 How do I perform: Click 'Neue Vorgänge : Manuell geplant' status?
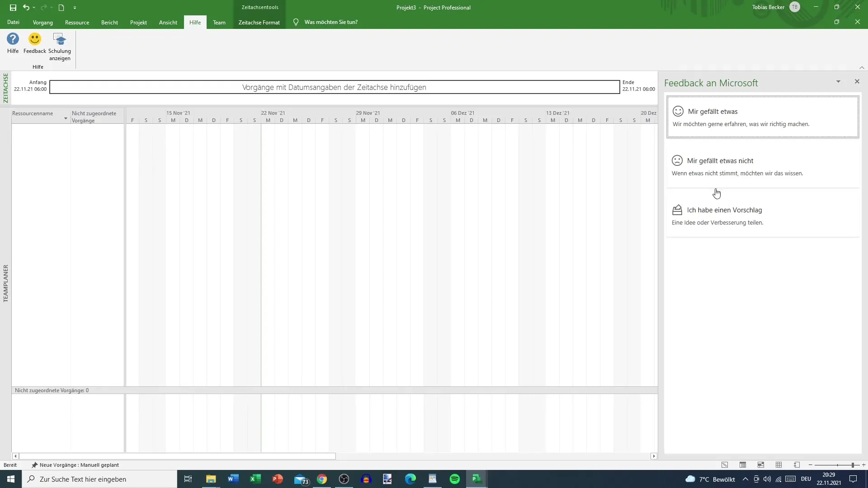click(x=75, y=465)
